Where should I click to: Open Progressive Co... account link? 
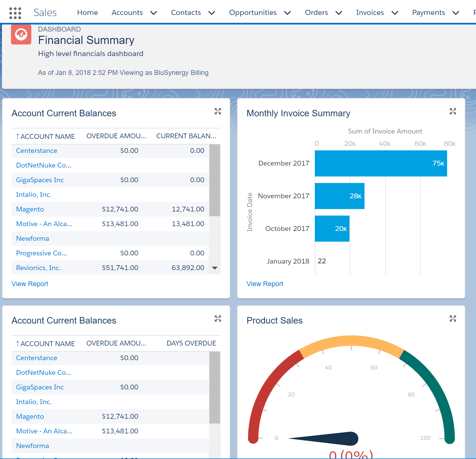click(41, 253)
